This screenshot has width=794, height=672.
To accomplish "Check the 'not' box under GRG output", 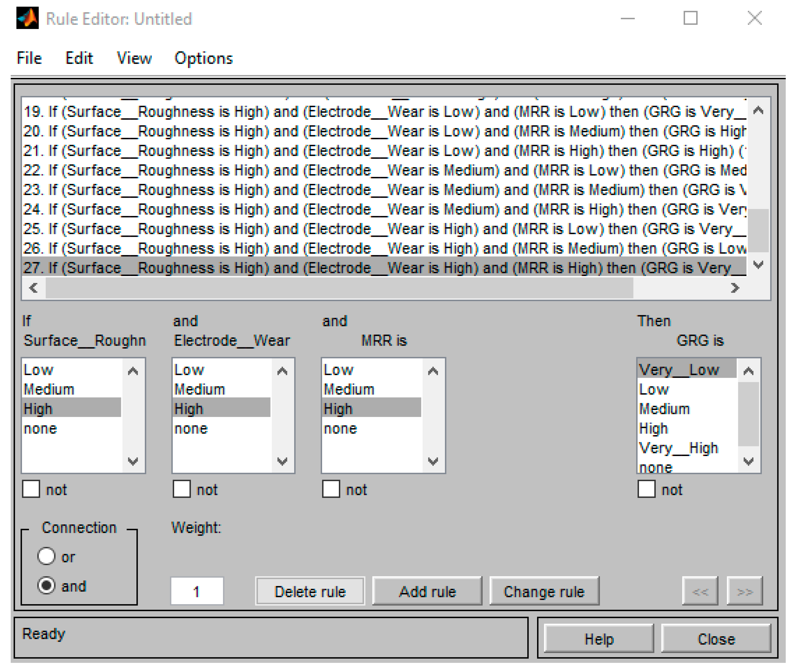I will [646, 489].
